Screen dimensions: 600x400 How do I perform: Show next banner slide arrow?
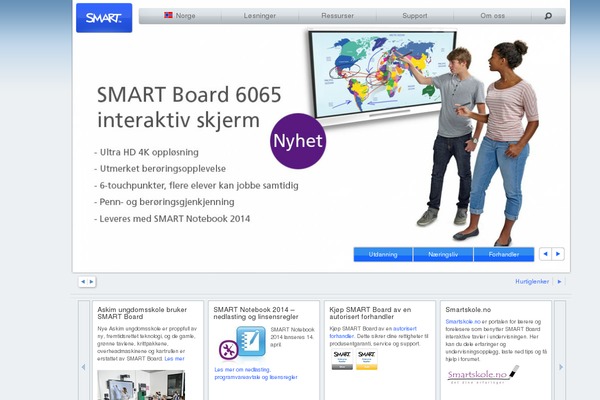(558, 254)
